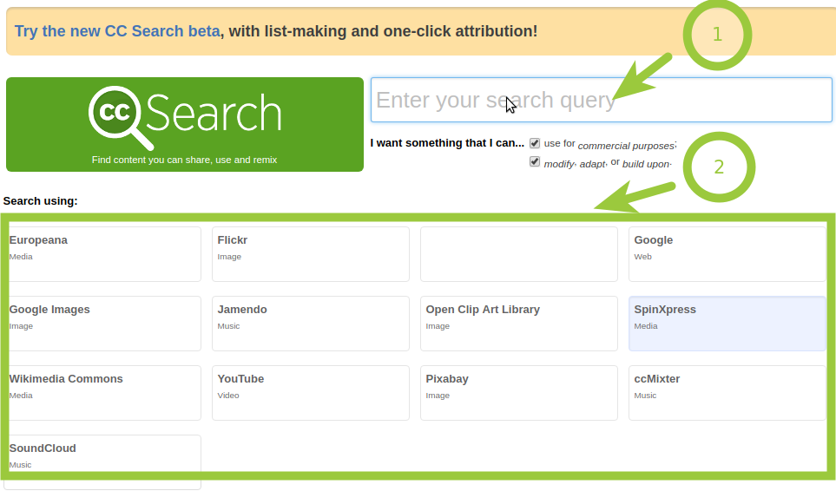Choose Google Images as search source
This screenshot has height=504, width=836.
point(102,324)
